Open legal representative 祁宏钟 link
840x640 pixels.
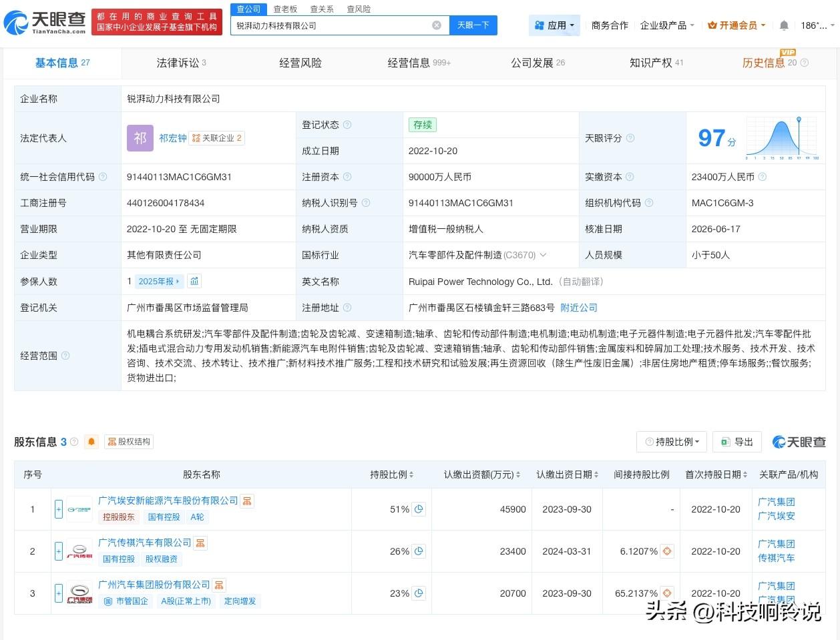tap(172, 138)
